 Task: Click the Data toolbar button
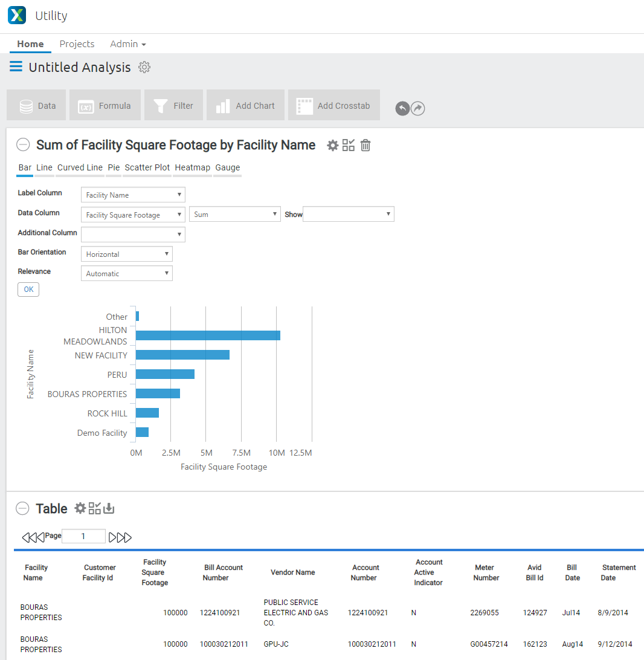[36, 105]
